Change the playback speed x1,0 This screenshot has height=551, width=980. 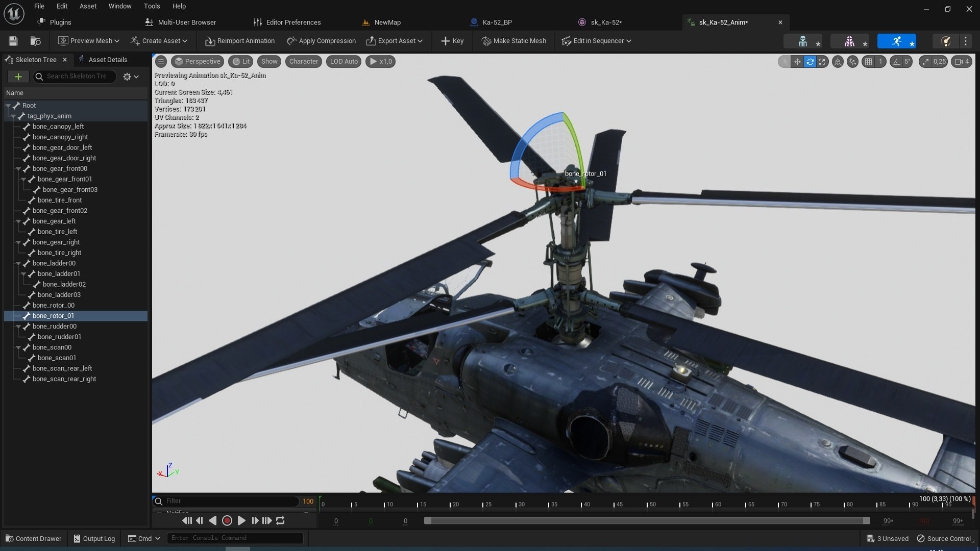380,61
